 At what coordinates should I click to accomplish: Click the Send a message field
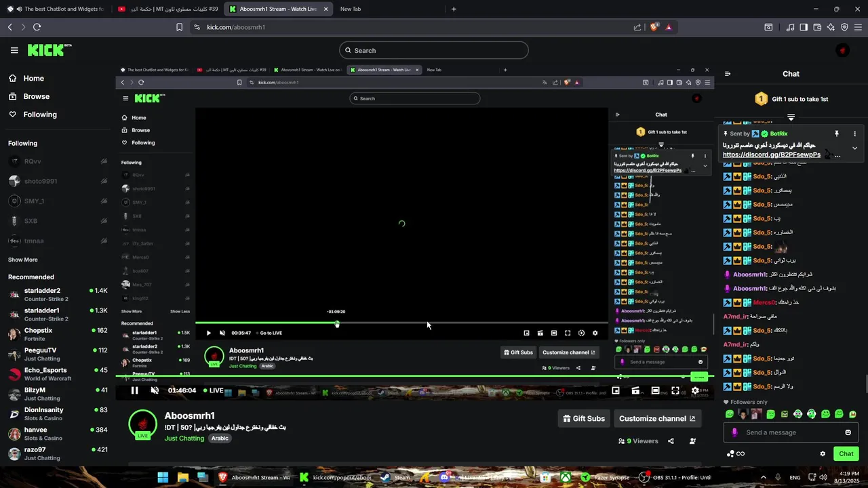791,432
